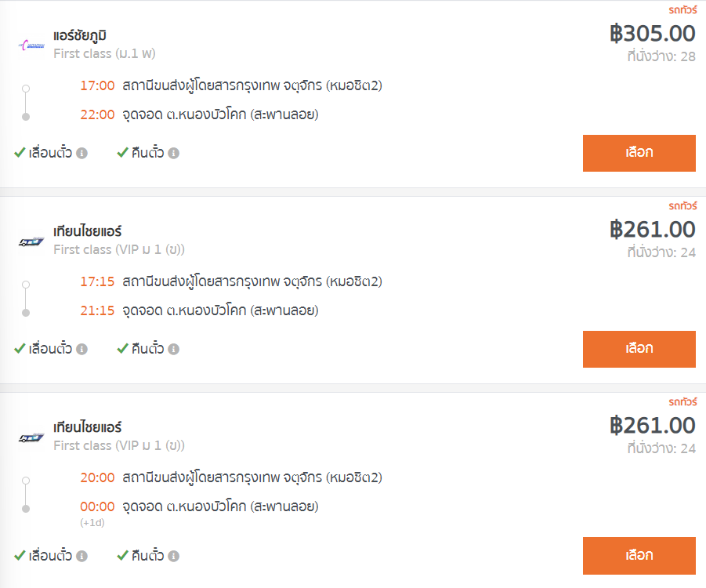
Task: Select the ฿305.00 แอร์ชัยภูมิ trip with เลือก
Action: coord(639,153)
